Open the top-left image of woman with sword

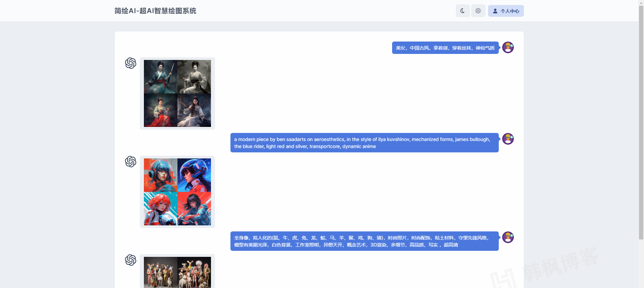(161, 77)
